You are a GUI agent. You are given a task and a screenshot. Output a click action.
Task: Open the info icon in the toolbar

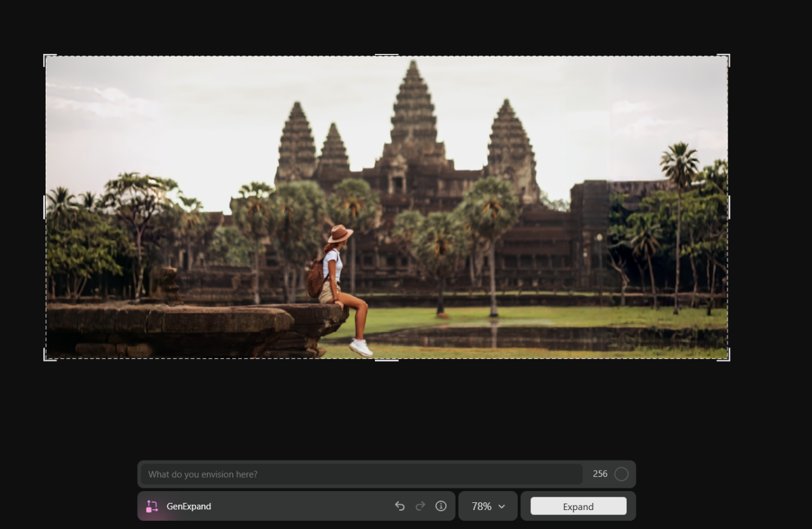tap(441, 506)
